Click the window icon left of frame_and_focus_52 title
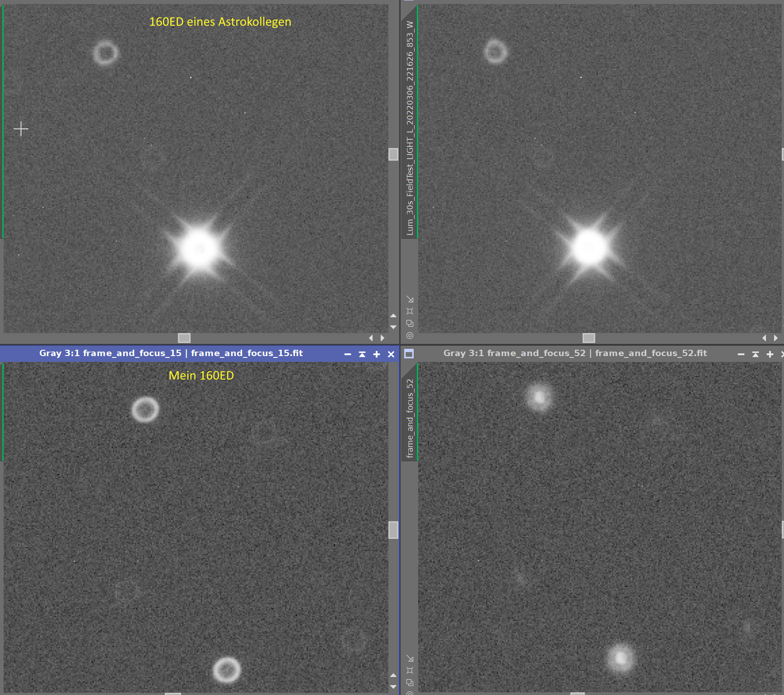Image resolution: width=784 pixels, height=695 pixels. 409,354
